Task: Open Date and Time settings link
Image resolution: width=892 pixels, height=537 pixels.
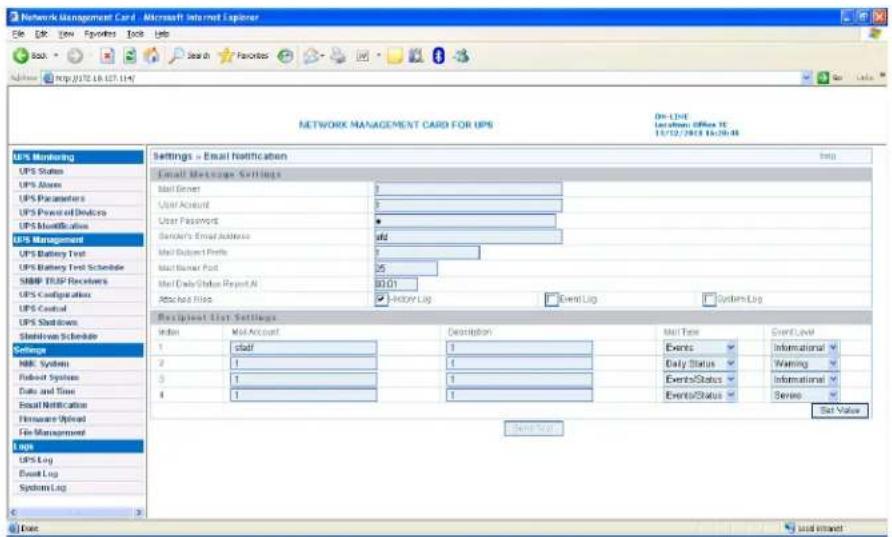Action: [x=47, y=391]
